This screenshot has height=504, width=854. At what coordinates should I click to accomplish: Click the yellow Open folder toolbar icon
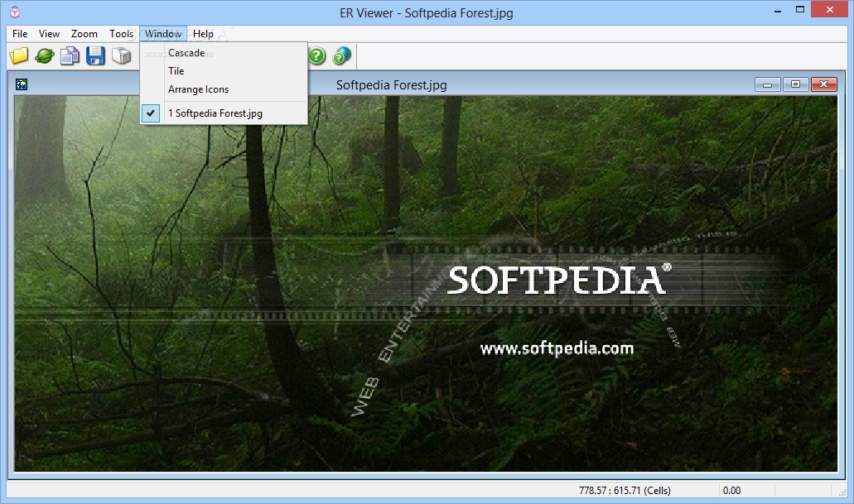pos(18,55)
